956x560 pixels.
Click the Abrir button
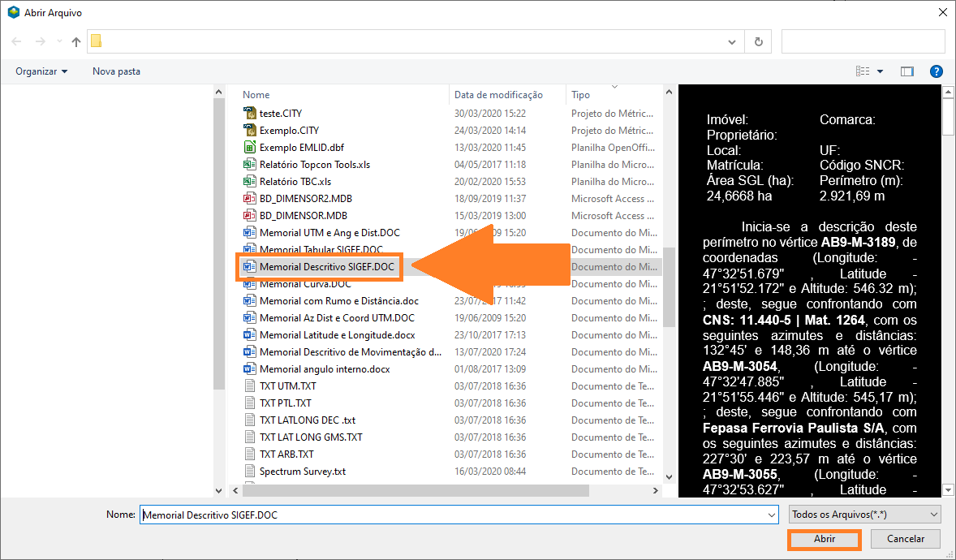(824, 539)
